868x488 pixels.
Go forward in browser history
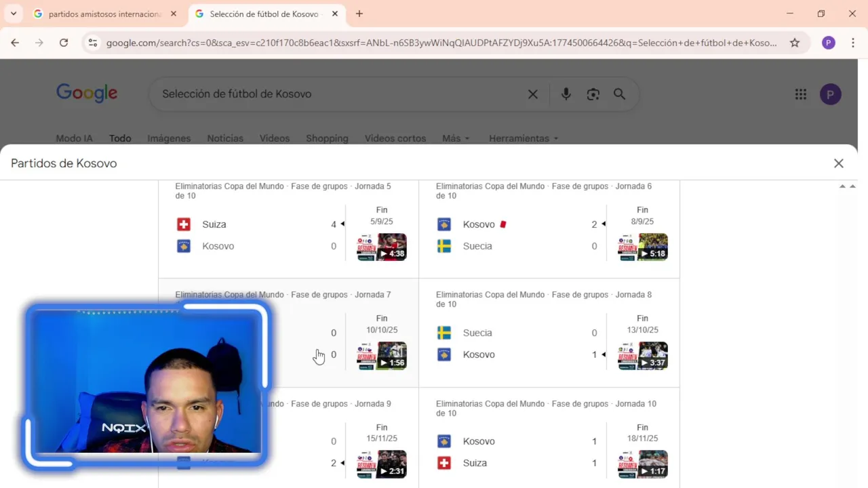click(x=39, y=43)
